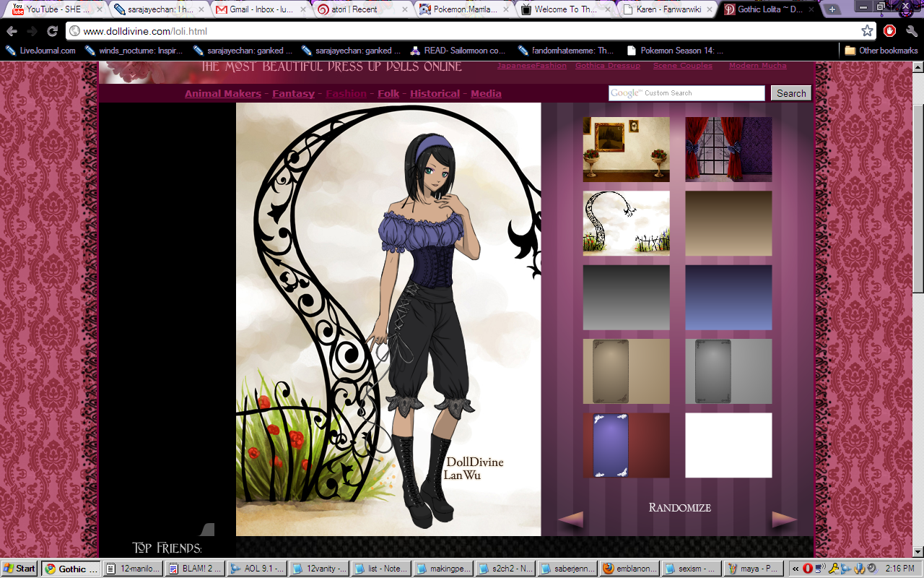
Task: Select the red curtain window background
Action: pyautogui.click(x=728, y=150)
